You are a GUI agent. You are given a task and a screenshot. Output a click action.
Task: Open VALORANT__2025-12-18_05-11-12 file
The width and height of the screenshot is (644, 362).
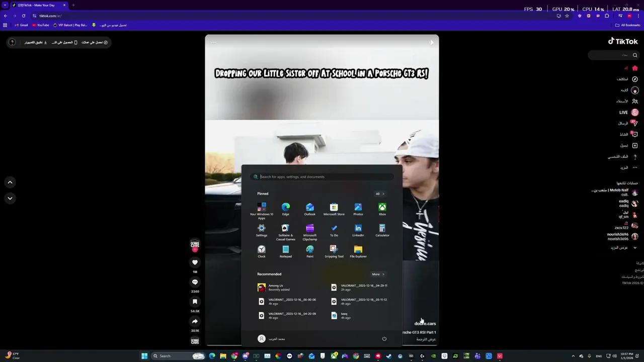coord(360,302)
